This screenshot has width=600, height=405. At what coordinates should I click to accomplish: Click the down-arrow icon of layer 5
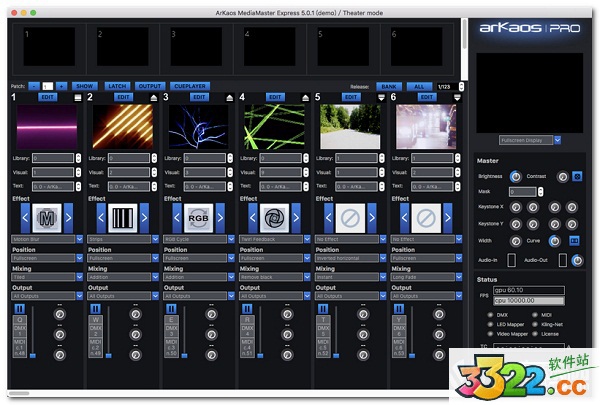pyautogui.click(x=381, y=98)
